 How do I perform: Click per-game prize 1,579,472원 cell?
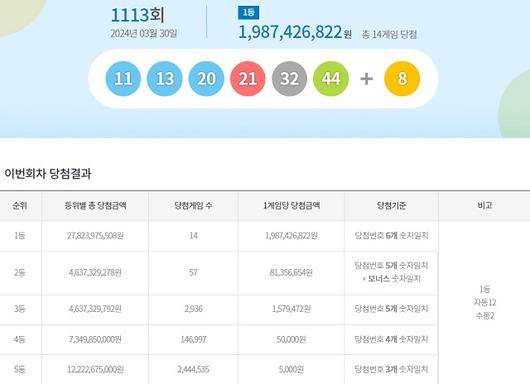click(x=291, y=309)
